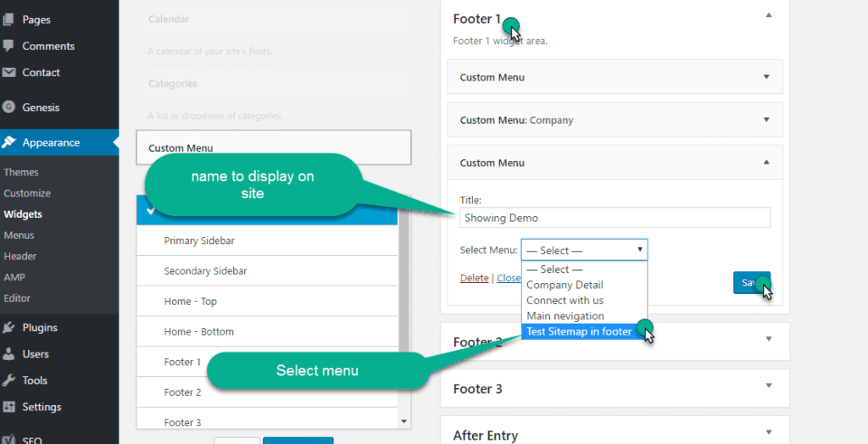Viewport: 868px width, 444px height.
Task: Expand the Custom Menu: Company widget
Action: point(766,119)
